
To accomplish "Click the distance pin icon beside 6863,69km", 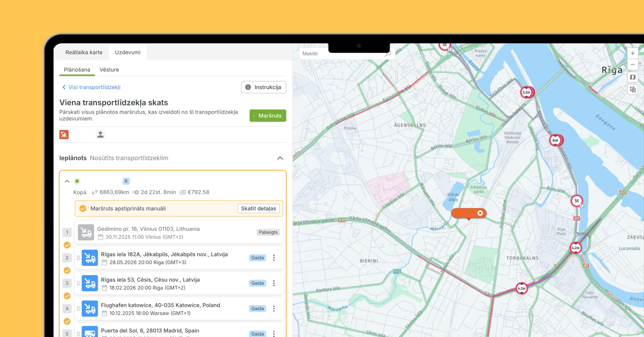I will click(x=94, y=192).
